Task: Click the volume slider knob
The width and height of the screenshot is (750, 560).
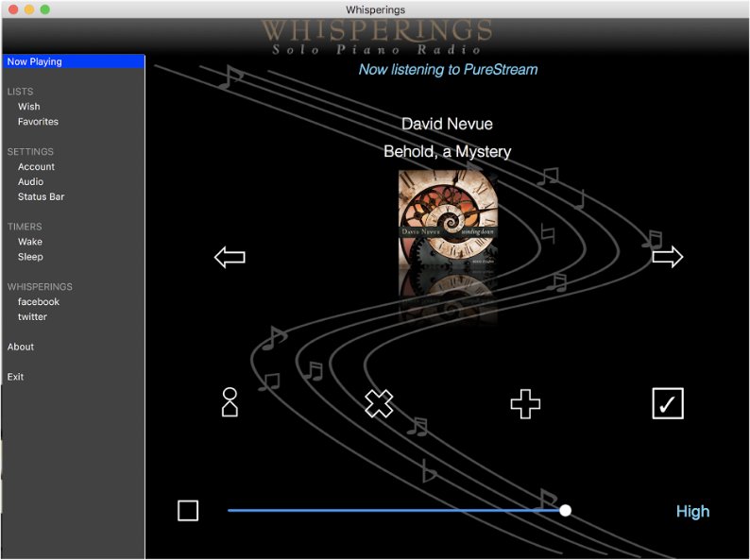Action: 566,510
